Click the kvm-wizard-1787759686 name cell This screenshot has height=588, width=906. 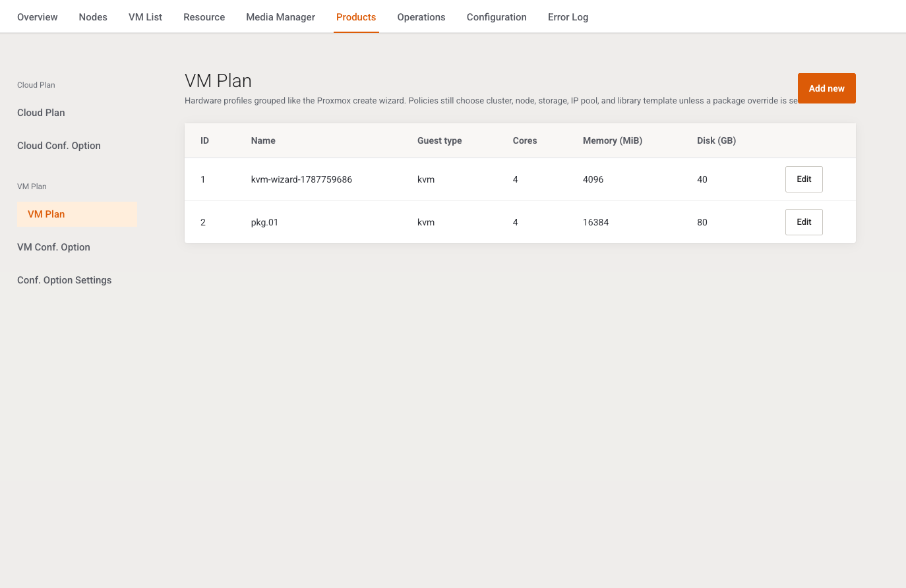click(x=301, y=179)
